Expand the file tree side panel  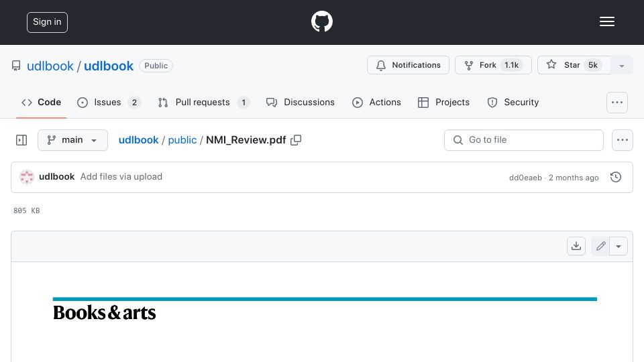[21, 140]
